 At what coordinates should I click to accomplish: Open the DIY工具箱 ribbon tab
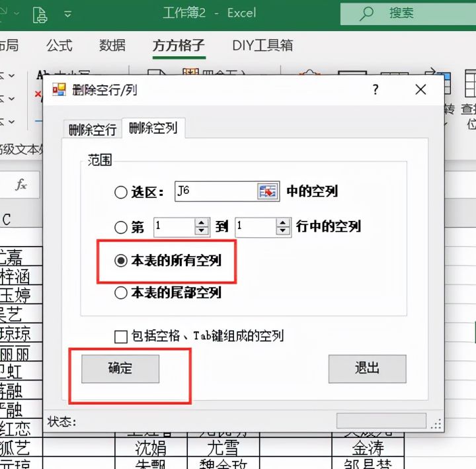pyautogui.click(x=262, y=46)
